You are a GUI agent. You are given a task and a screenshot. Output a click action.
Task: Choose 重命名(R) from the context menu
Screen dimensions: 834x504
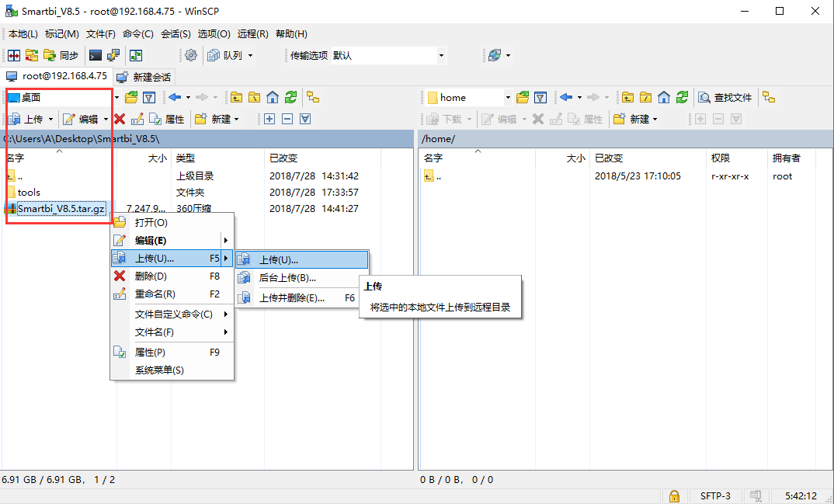[x=172, y=294]
